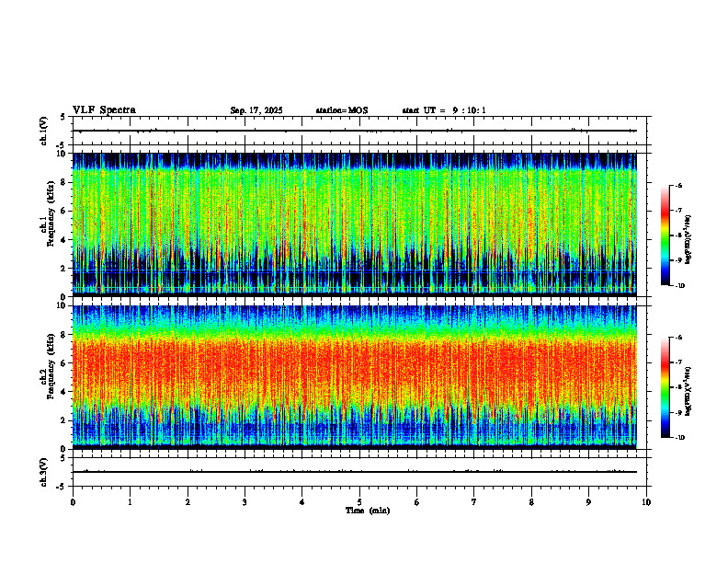Image resolution: width=728 pixels, height=563 pixels.
Task: Click inside the ch.2 spectrogram panel
Action: pos(355,377)
